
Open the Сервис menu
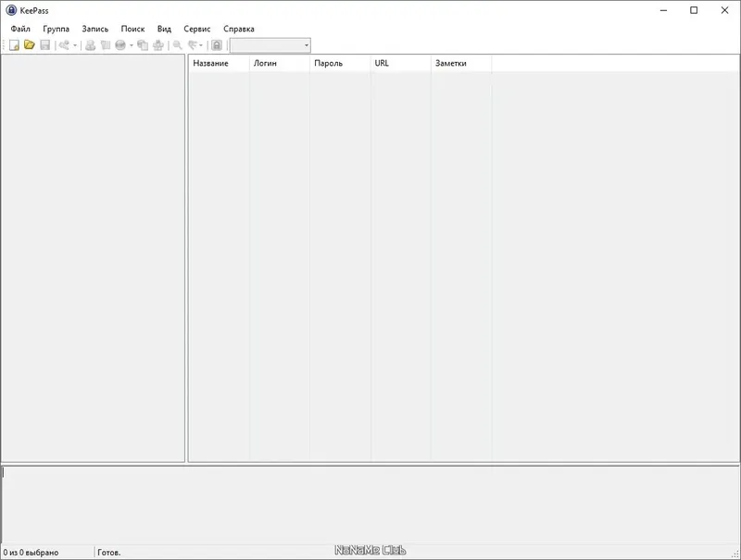click(197, 29)
